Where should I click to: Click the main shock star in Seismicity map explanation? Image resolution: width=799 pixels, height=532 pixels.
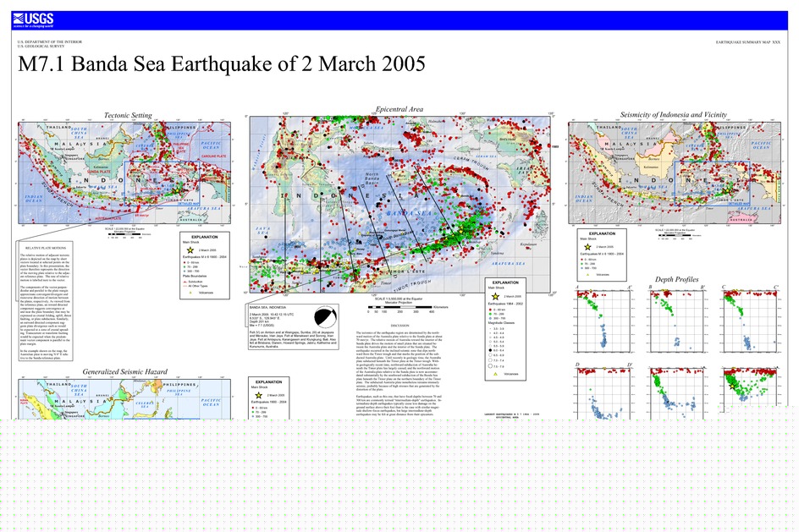click(587, 246)
